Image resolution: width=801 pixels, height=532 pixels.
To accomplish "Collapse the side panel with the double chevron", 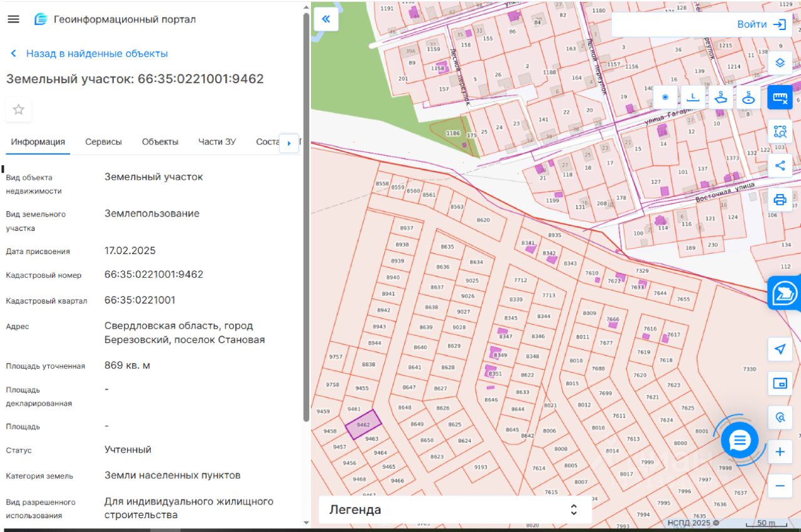I will (x=326, y=19).
